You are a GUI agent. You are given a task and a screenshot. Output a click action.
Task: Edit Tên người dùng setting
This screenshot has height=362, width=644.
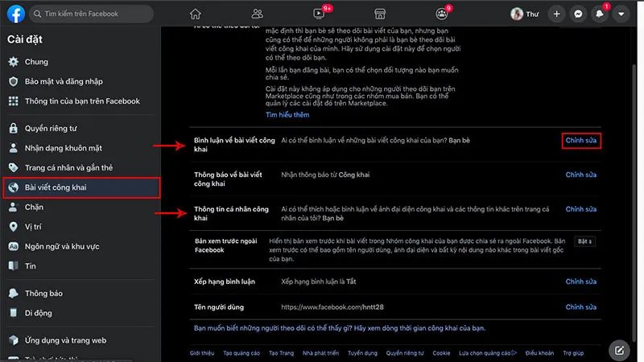(x=580, y=307)
